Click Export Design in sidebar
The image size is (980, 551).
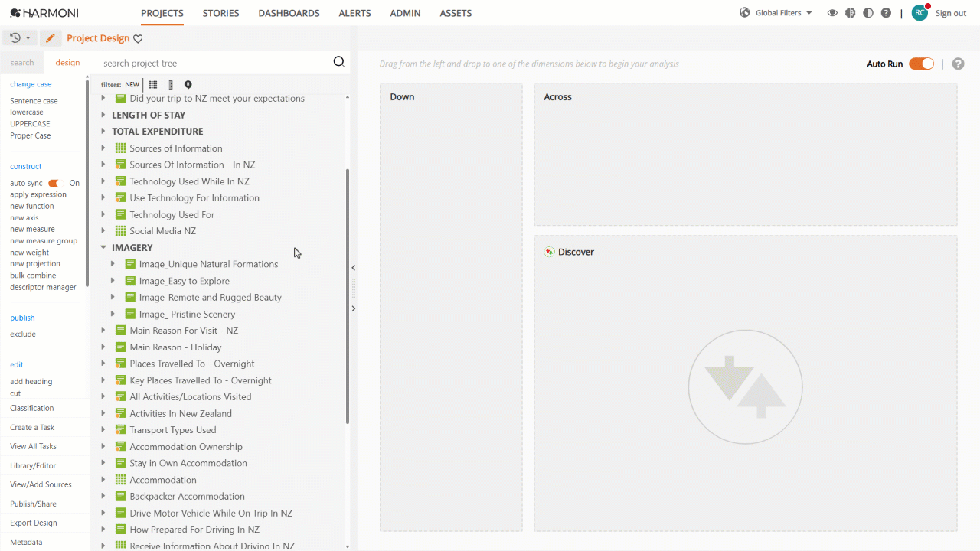(x=34, y=523)
